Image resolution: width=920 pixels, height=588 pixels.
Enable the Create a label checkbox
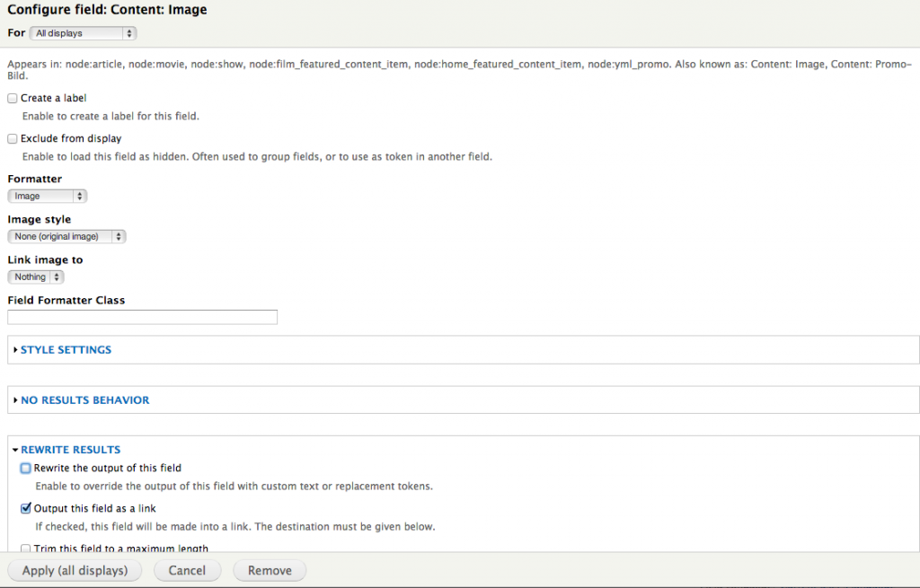13,99
